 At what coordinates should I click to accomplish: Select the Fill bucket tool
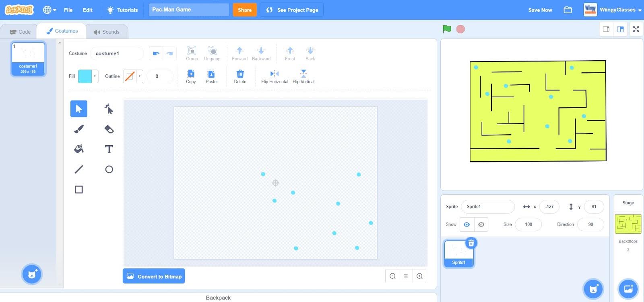pos(79,149)
